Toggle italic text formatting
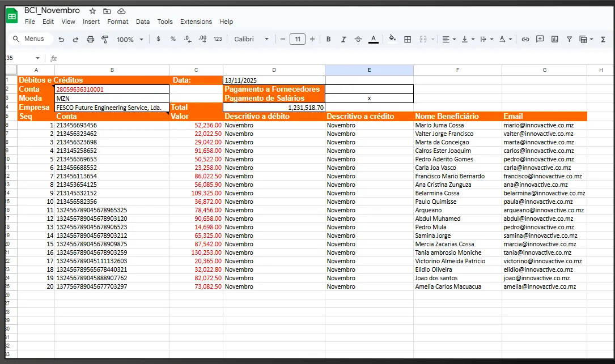Image resolution: width=615 pixels, height=364 pixels. (343, 39)
